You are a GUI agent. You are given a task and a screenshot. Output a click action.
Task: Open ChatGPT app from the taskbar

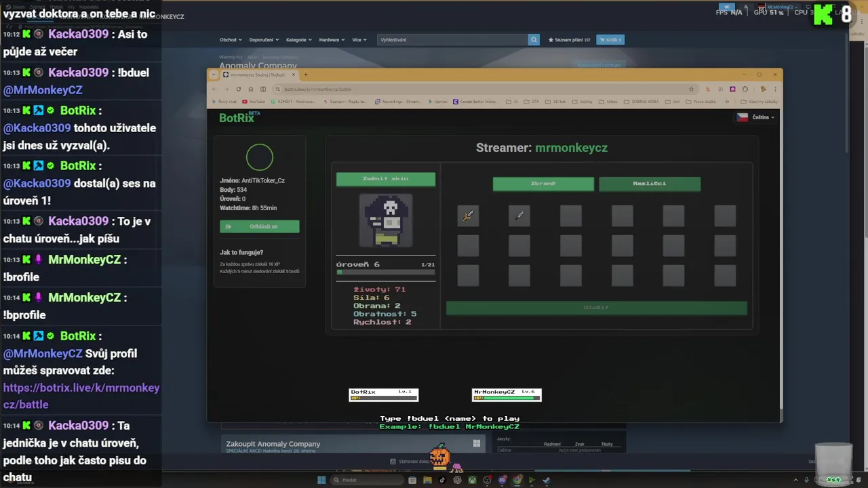[457, 480]
